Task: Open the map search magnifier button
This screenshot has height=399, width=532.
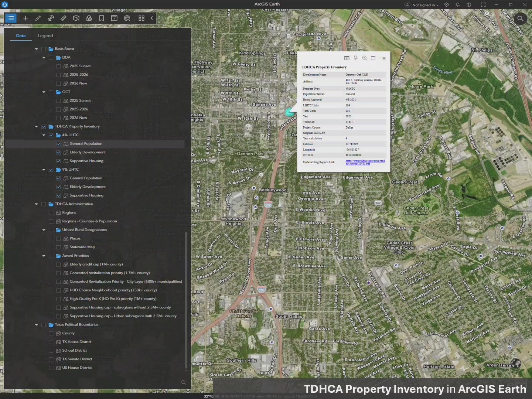Action: [x=520, y=18]
